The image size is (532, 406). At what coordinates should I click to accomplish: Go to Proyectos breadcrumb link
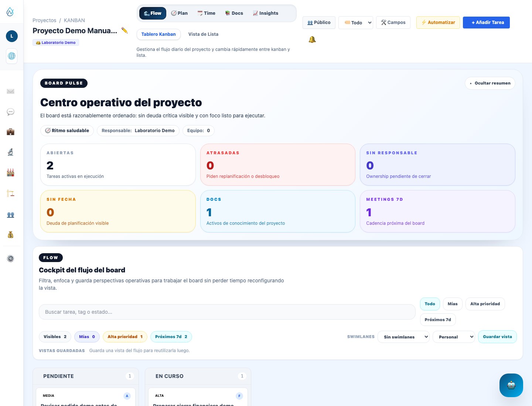(x=44, y=20)
